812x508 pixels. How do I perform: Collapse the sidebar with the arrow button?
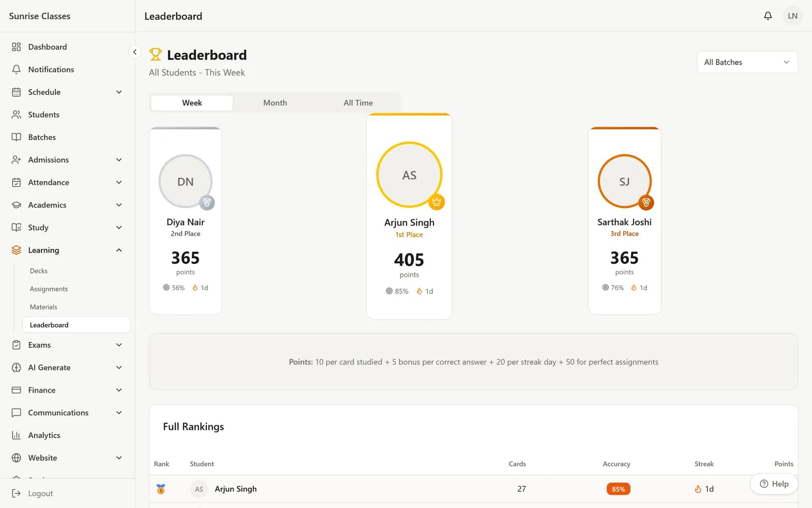pos(134,52)
